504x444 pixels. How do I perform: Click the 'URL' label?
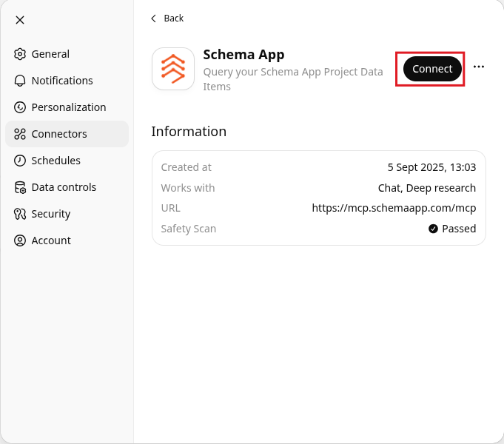(171, 209)
